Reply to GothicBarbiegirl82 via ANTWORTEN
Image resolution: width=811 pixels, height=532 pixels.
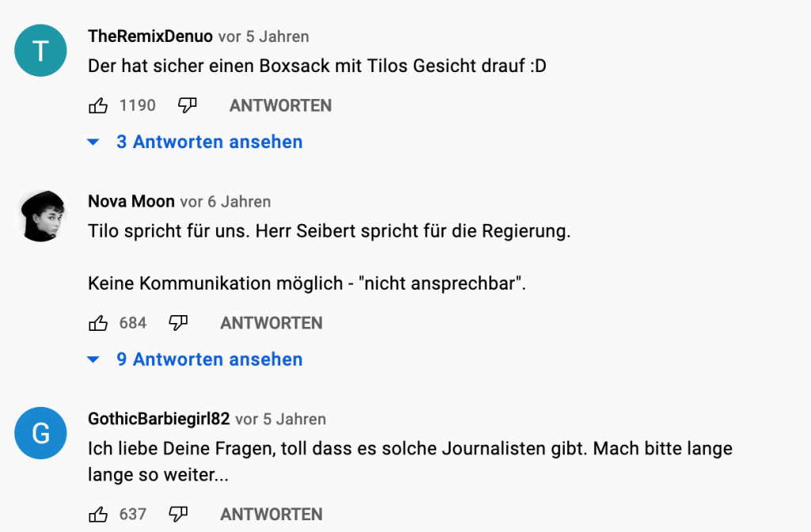[x=271, y=514]
